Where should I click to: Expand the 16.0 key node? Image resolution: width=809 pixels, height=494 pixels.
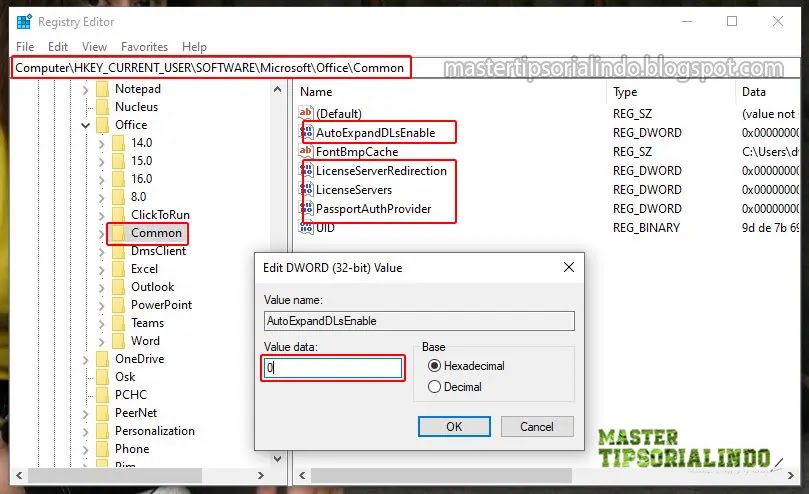(x=102, y=180)
